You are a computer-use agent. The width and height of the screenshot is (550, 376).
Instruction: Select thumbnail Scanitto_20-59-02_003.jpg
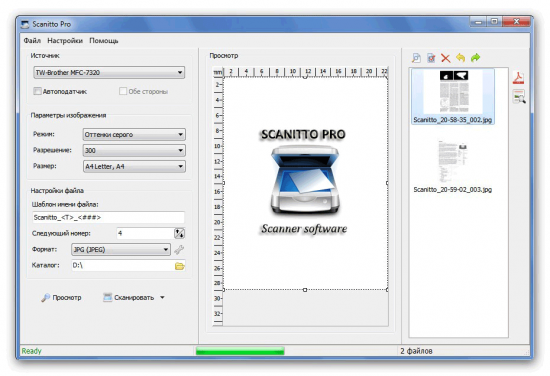(x=452, y=167)
